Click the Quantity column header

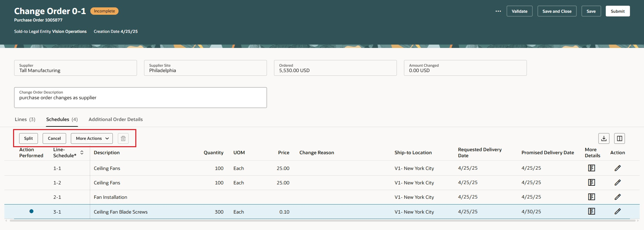[214, 153]
